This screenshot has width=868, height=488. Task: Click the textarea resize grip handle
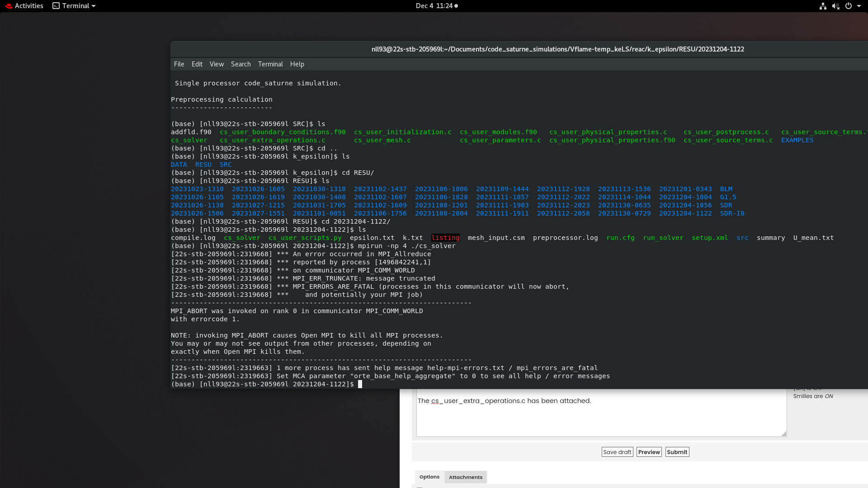(x=784, y=434)
